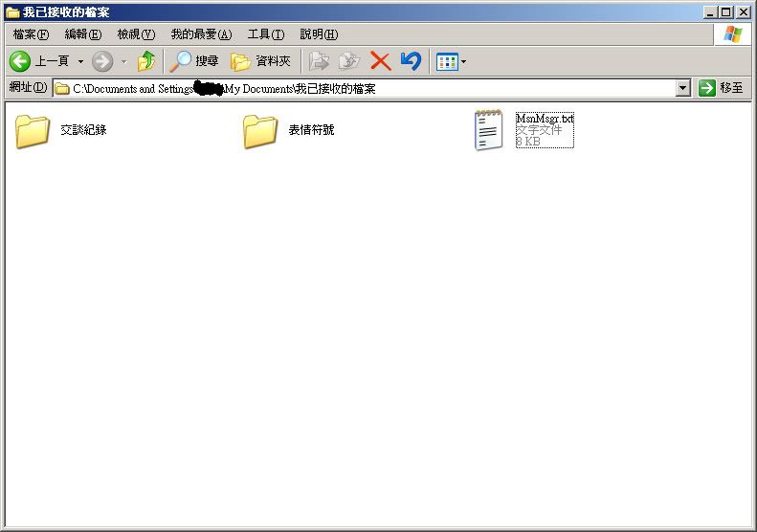Open the address bar dropdown list
Viewport: 757px width, 532px height.
(x=682, y=88)
